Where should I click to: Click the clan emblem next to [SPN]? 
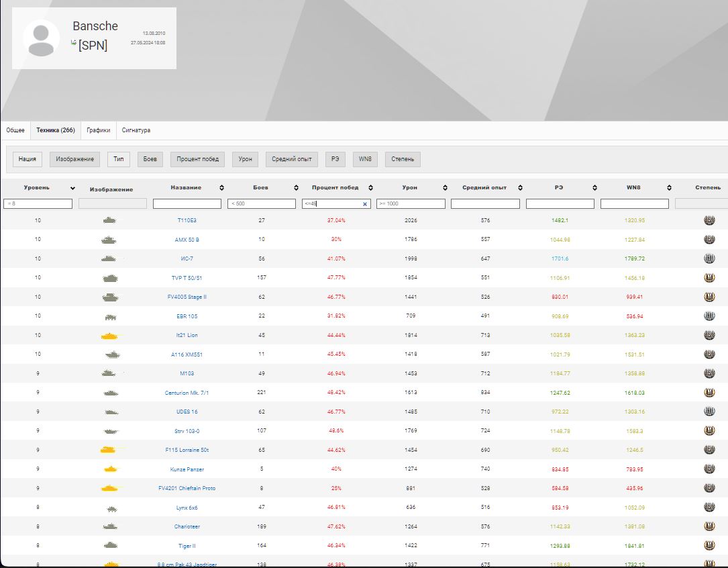click(x=74, y=43)
